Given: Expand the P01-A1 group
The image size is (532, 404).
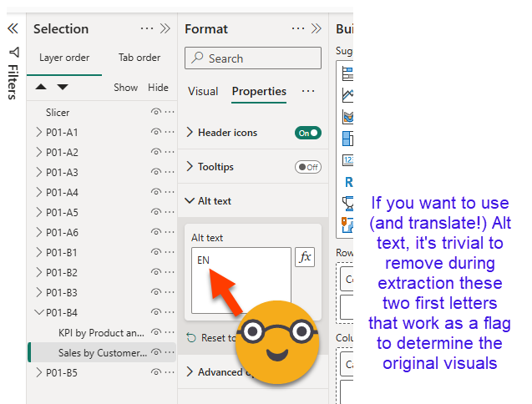Looking at the screenshot, I should pyautogui.click(x=38, y=133).
